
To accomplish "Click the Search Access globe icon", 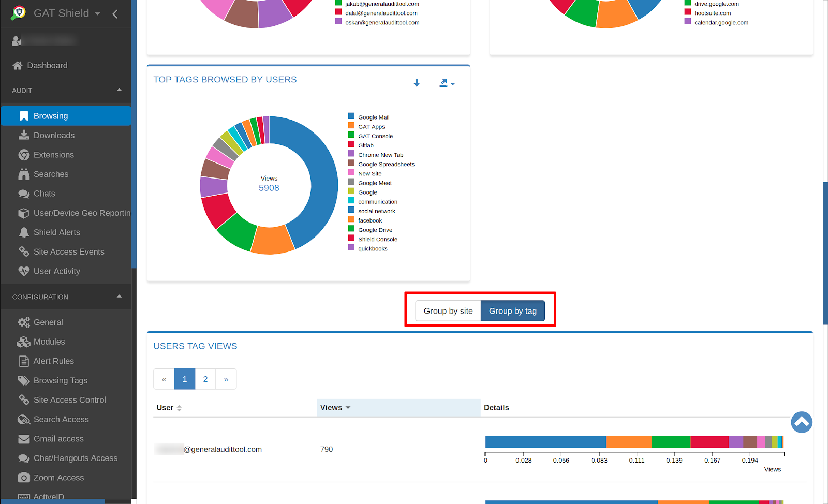I will point(24,419).
